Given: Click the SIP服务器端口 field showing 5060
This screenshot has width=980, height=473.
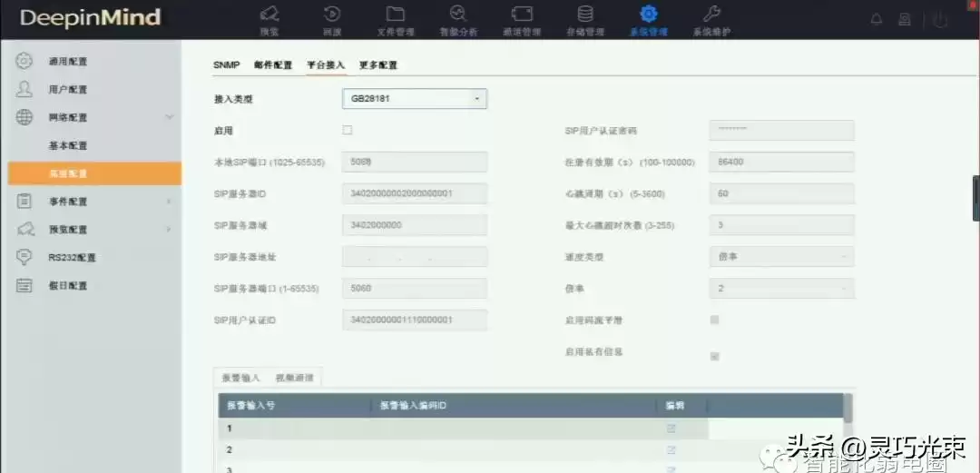Looking at the screenshot, I should [x=415, y=289].
